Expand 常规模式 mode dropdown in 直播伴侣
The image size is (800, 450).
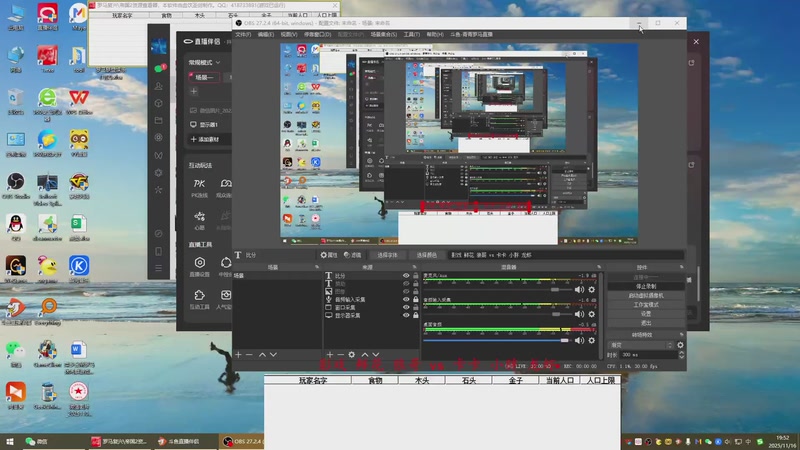[204, 62]
